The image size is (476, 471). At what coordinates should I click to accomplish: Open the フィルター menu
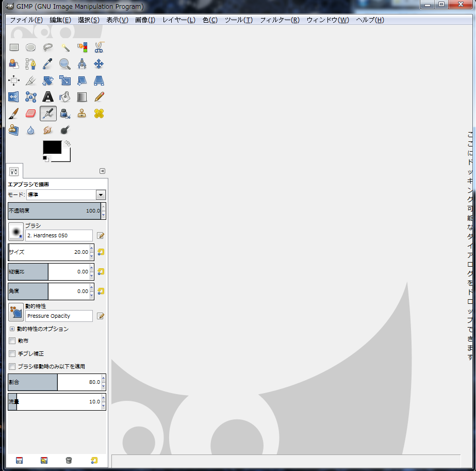280,20
